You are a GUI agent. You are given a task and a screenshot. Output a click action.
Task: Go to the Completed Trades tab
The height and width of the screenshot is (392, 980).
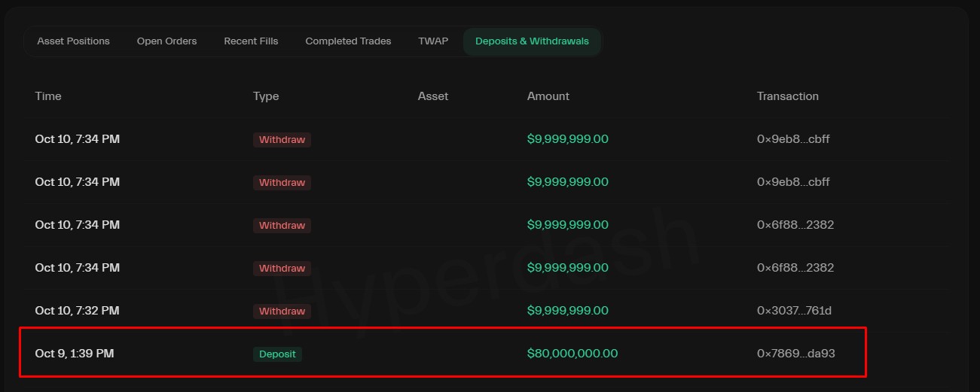coord(348,41)
